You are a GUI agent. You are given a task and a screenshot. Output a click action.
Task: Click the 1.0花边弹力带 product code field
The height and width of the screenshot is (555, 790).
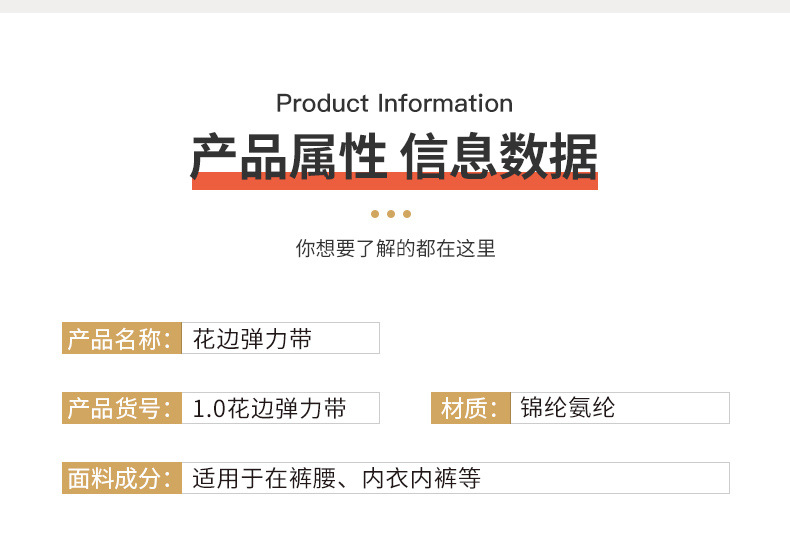click(x=269, y=408)
